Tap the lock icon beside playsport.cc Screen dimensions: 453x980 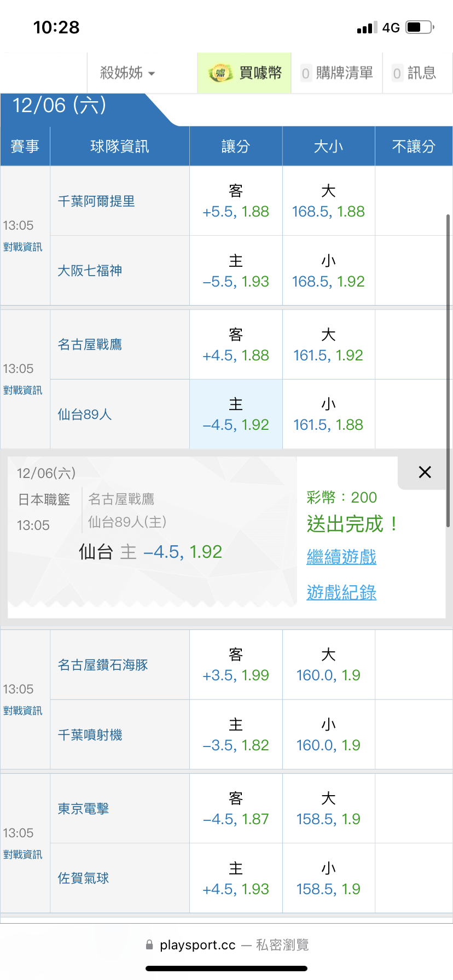tap(149, 944)
